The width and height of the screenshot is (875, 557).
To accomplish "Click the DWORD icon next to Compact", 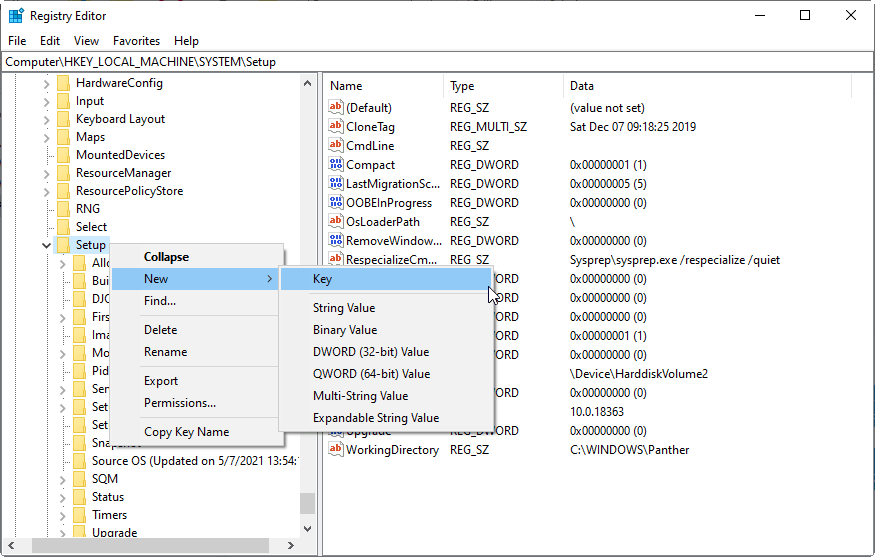I will point(336,164).
